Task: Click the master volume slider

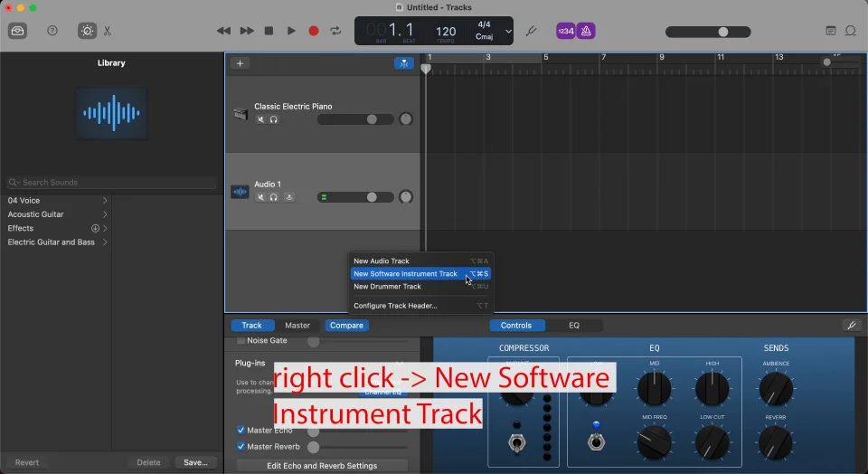Action: coord(708,32)
